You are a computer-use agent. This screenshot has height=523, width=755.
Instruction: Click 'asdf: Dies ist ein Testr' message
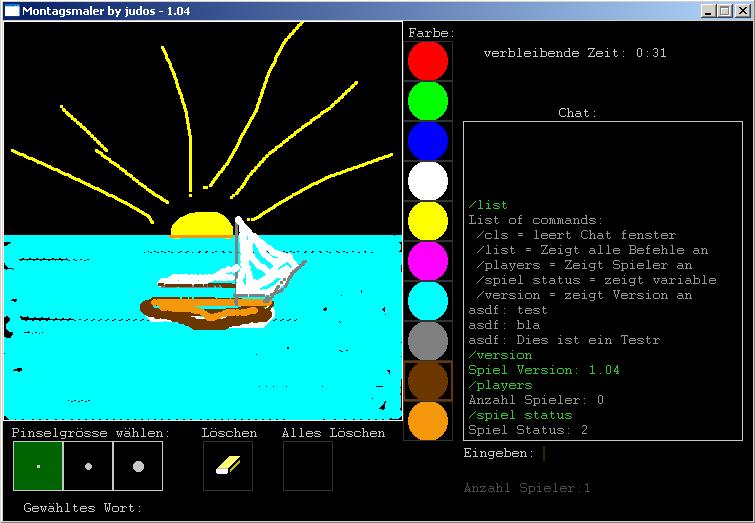click(x=564, y=340)
